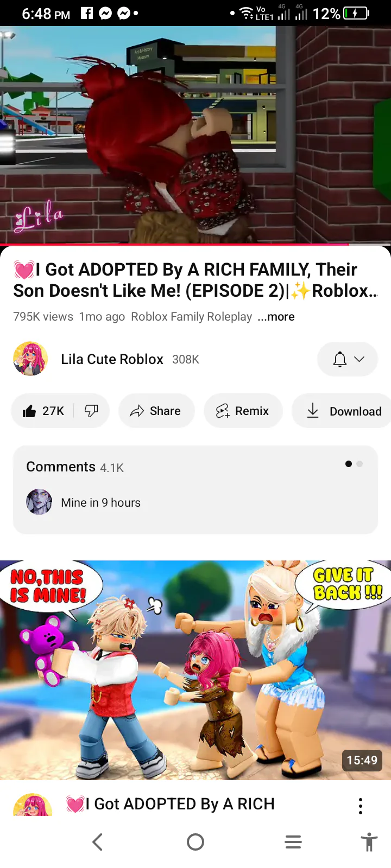Tap the thumbs down dislike icon

pyautogui.click(x=91, y=411)
